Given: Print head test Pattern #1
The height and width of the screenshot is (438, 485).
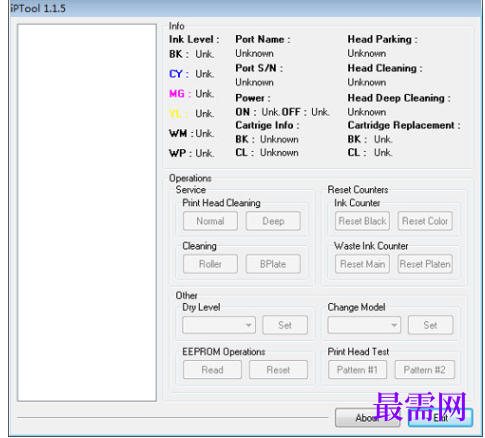Looking at the screenshot, I should 357,370.
